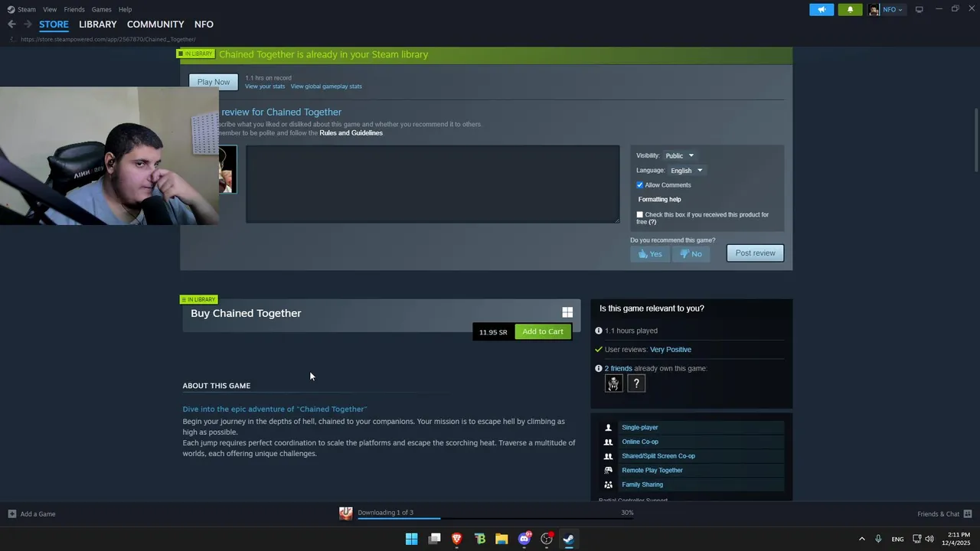Screen dimensions: 980x551
Task: Open the View menu
Action: pyautogui.click(x=50, y=9)
